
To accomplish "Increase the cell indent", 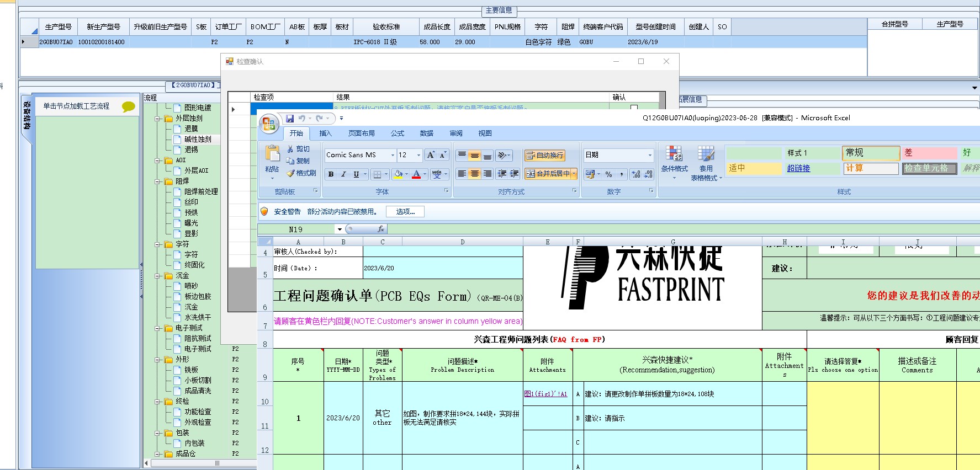I will [515, 174].
